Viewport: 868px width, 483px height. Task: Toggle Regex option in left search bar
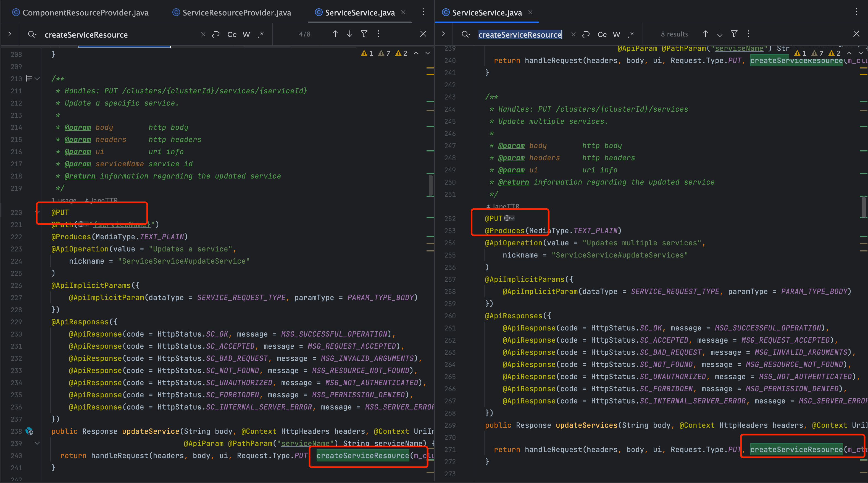[261, 34]
